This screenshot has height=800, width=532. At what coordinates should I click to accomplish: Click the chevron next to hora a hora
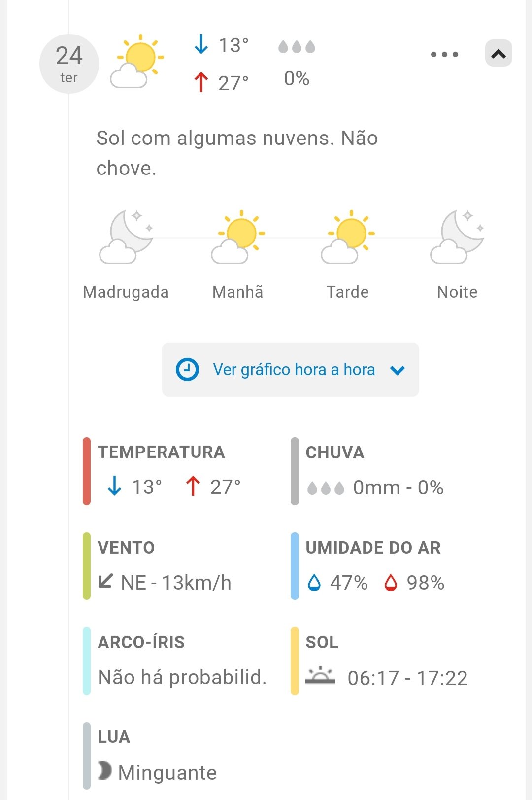point(397,370)
